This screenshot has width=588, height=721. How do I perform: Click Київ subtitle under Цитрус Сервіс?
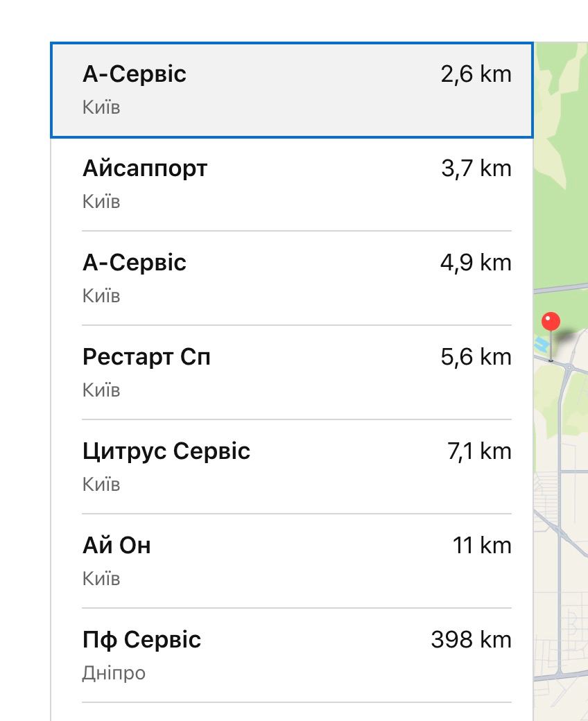tap(101, 484)
